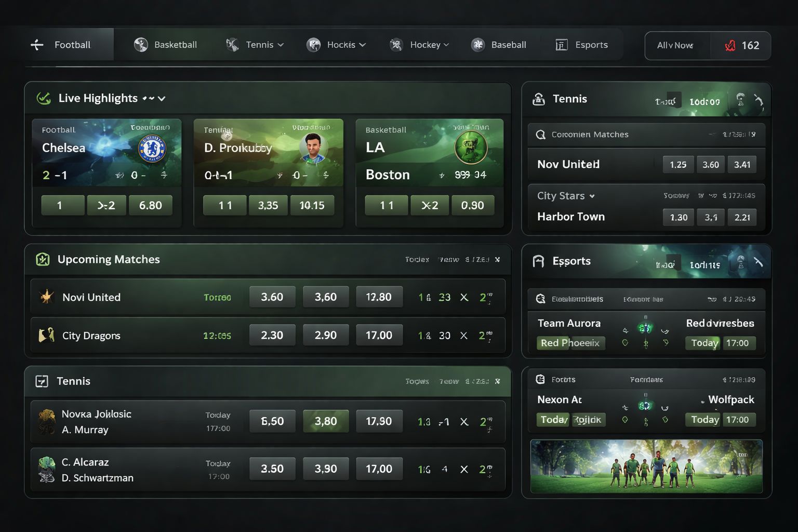Click the X icon in City Dragons row
The width and height of the screenshot is (798, 532).
[464, 336]
